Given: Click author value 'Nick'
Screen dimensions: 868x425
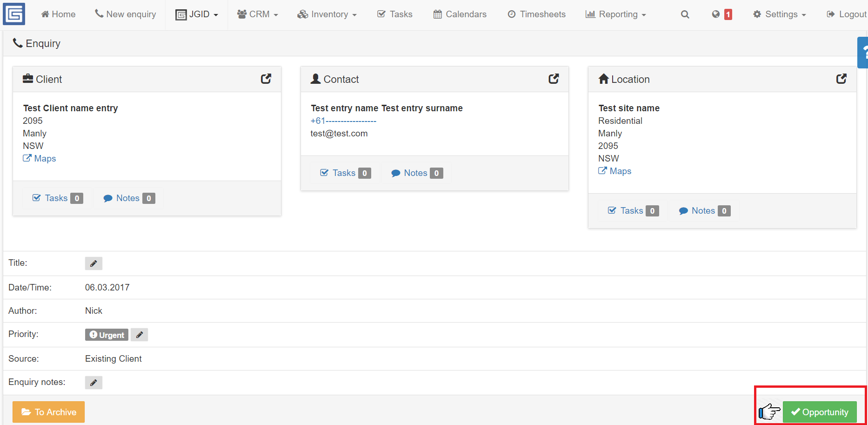Looking at the screenshot, I should coord(93,311).
